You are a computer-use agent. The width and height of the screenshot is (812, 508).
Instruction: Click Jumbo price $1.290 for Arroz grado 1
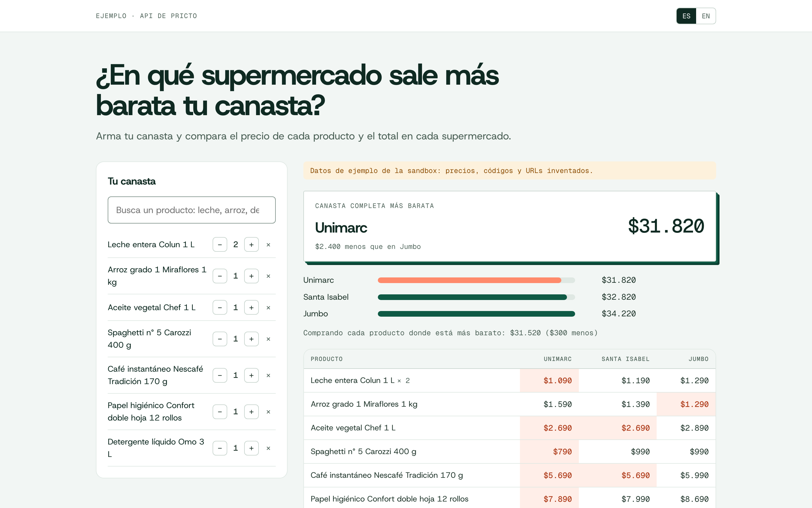[x=694, y=404]
